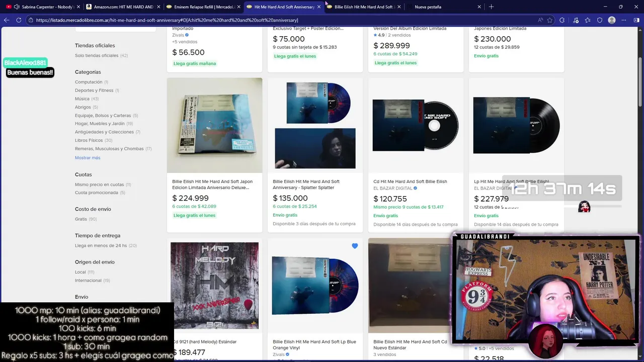Switch to the Amazon.com tab
This screenshot has height=362, width=644.
click(123, 7)
